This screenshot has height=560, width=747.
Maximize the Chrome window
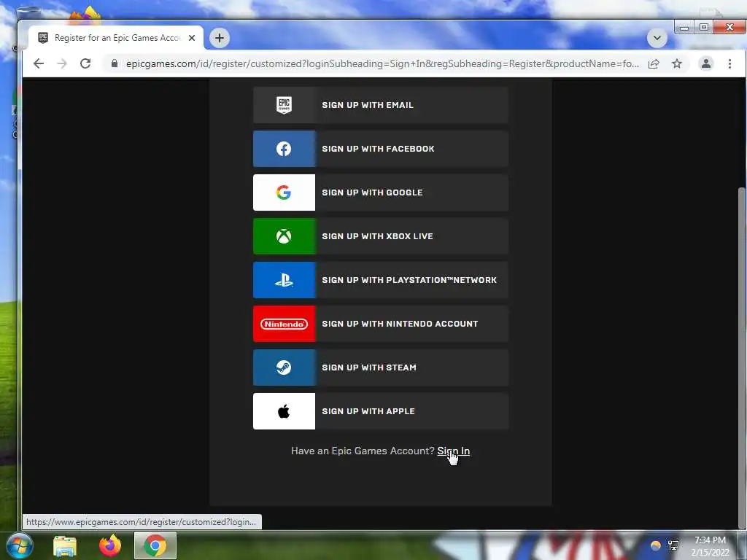pyautogui.click(x=704, y=27)
